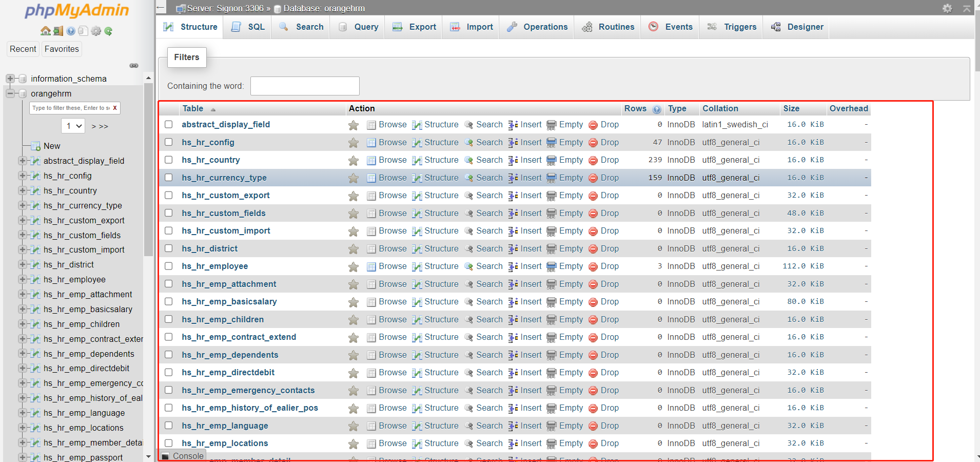Open page settings gear at top right
Image resolution: width=980 pixels, height=462 pixels.
coord(947,8)
